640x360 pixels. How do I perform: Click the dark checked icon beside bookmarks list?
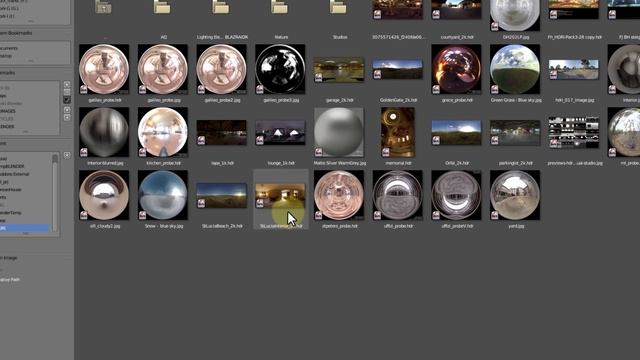(67, 99)
